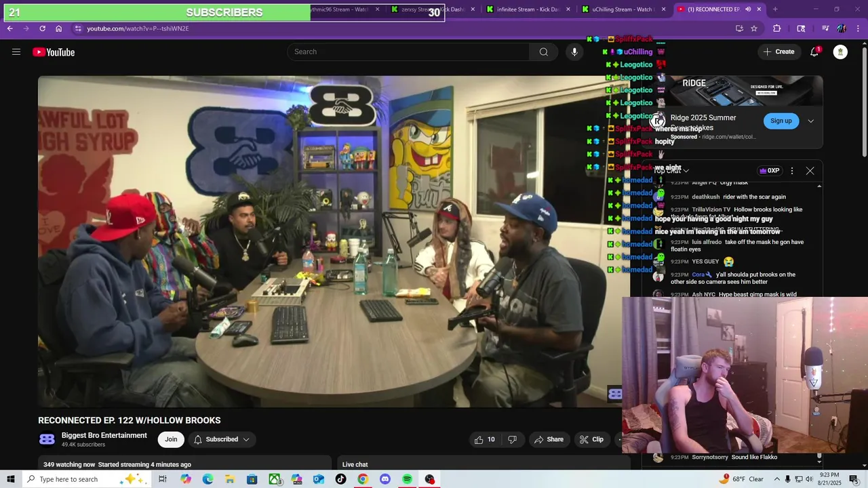Create a Clip of the stream
Viewport: 868px width, 488px height.
pyautogui.click(x=591, y=440)
